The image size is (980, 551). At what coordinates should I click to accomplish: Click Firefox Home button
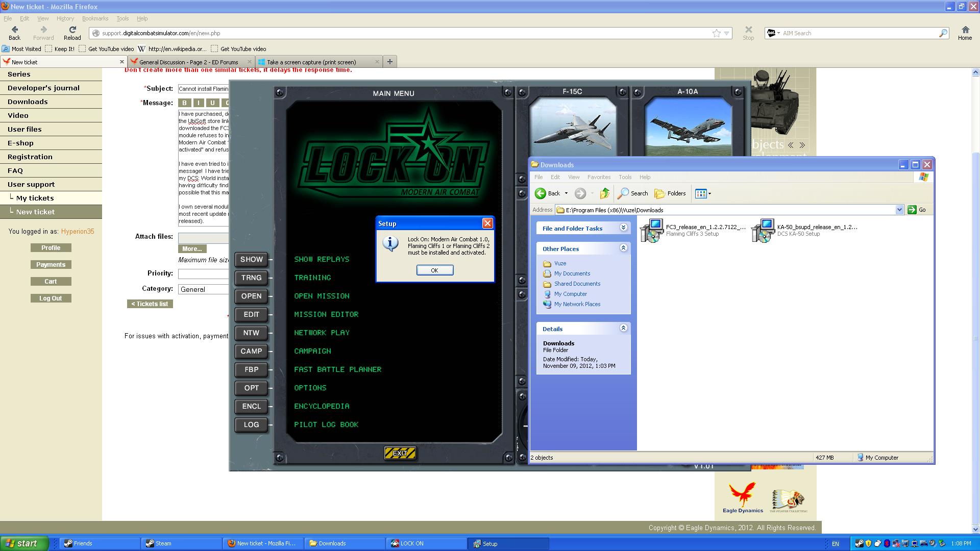click(x=965, y=33)
